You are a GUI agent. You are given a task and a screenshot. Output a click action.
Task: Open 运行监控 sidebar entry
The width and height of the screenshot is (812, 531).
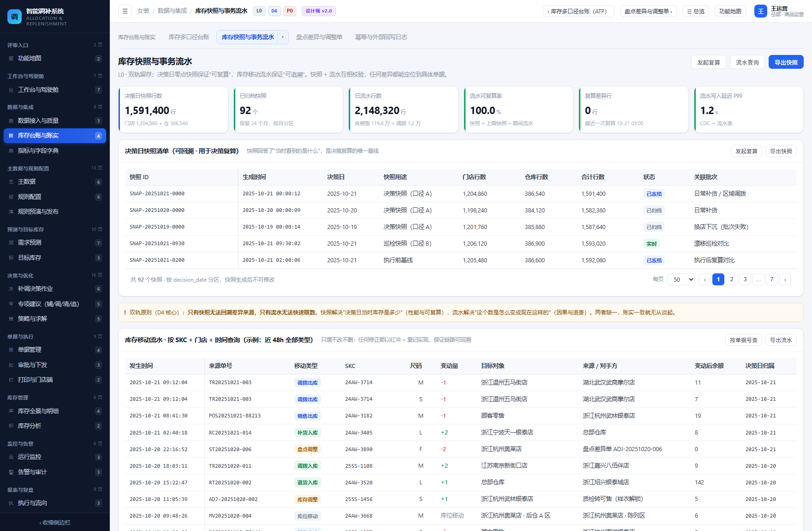pyautogui.click(x=55, y=457)
